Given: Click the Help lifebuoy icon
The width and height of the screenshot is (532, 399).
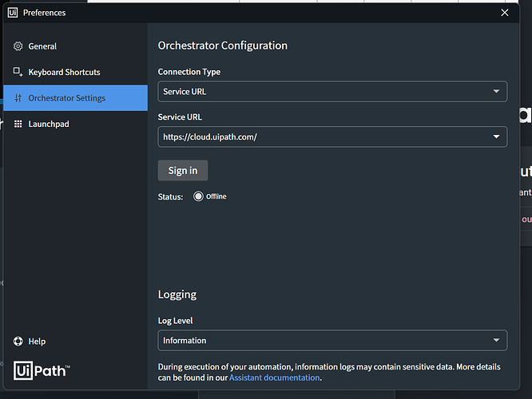Looking at the screenshot, I should tap(18, 342).
